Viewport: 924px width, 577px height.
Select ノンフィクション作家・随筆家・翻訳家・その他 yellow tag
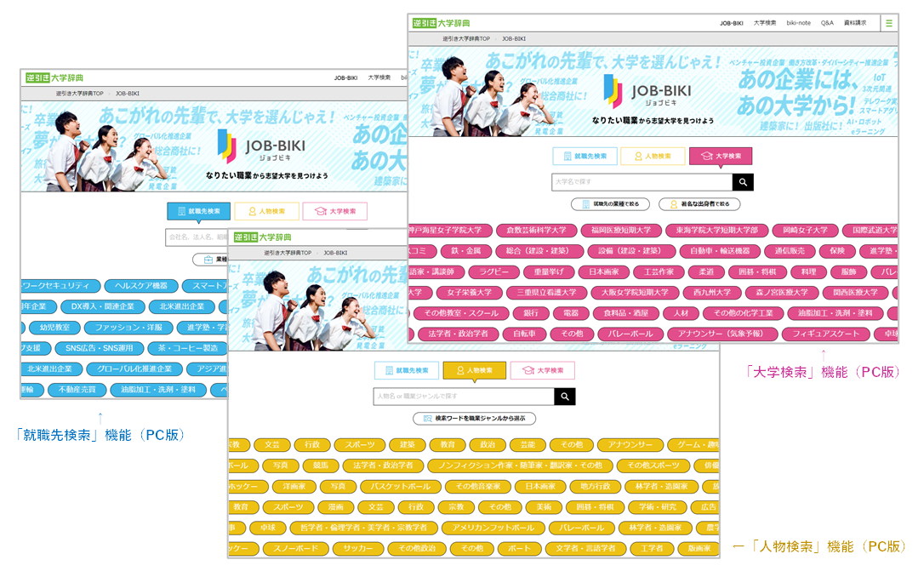[519, 466]
